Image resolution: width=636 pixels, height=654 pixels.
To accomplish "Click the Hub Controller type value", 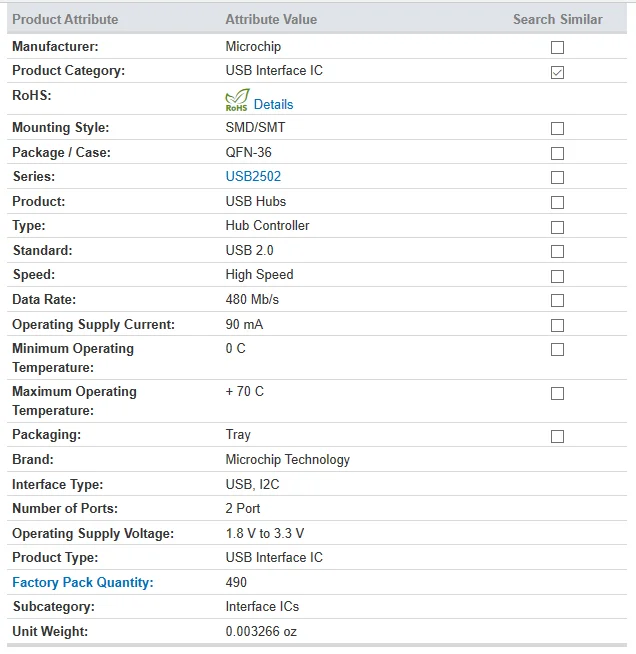I will click(x=267, y=226).
